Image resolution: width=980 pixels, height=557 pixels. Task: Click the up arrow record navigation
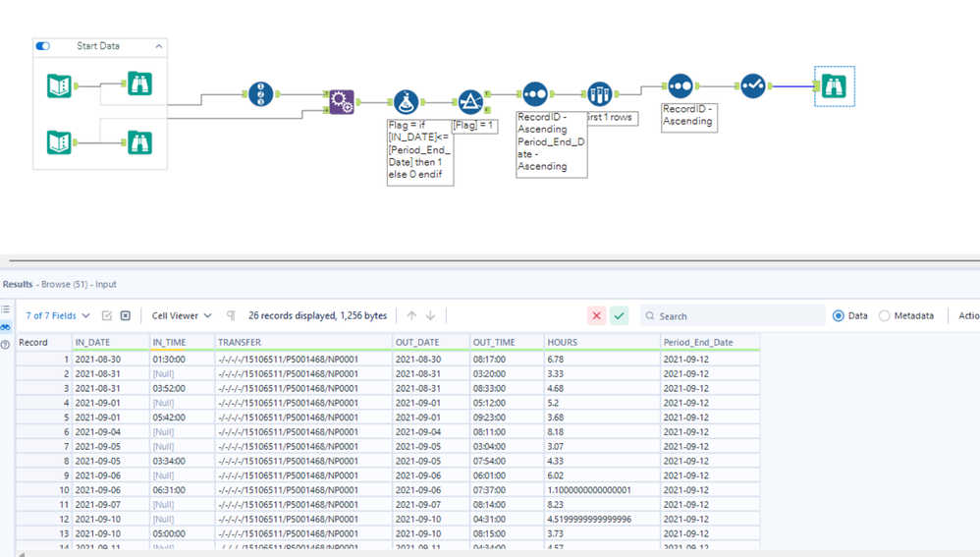[411, 315]
